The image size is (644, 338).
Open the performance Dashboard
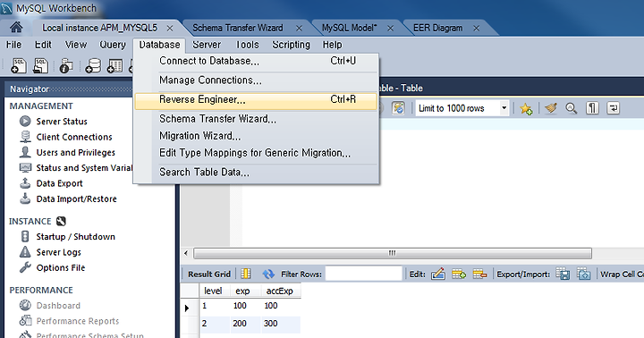pos(50,306)
